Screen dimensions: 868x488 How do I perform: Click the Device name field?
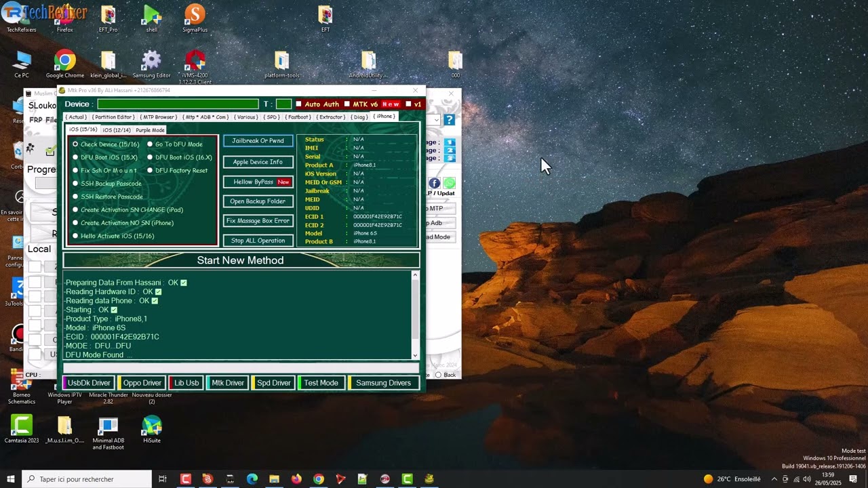click(x=178, y=104)
